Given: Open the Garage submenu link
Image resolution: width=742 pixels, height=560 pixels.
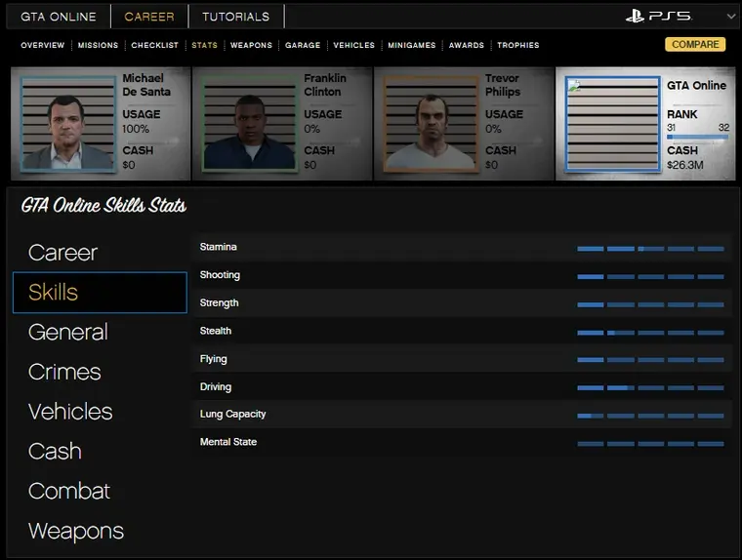Looking at the screenshot, I should [x=303, y=45].
